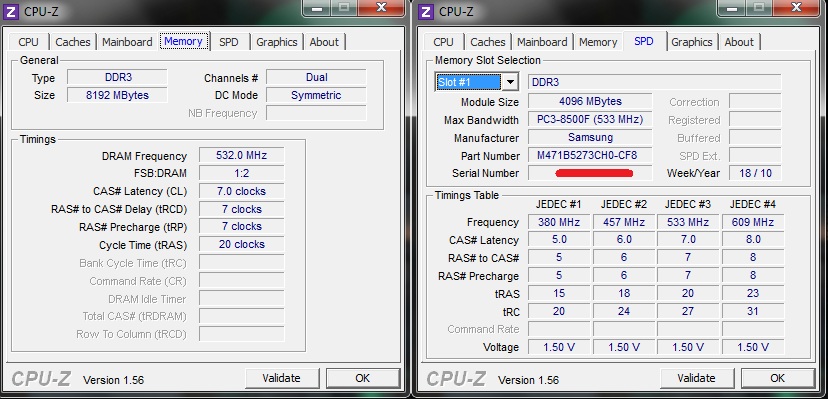Viewport: 828px width, 399px height.
Task: Open the CPU tab in right window
Action: click(444, 42)
